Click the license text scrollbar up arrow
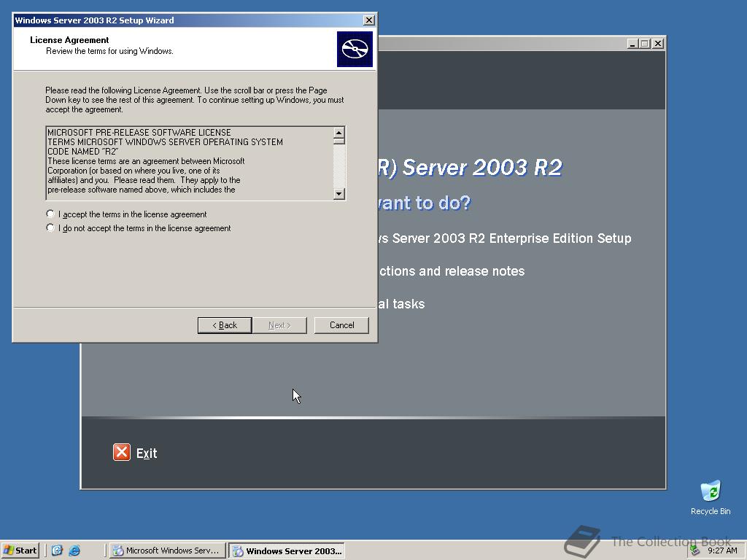 point(339,133)
